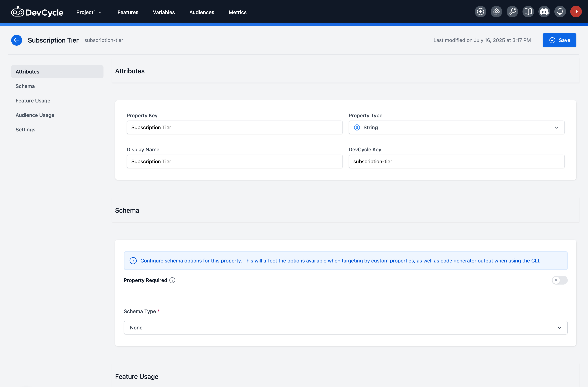Open the create new feature icon
Image resolution: width=588 pixels, height=387 pixels.
point(480,11)
